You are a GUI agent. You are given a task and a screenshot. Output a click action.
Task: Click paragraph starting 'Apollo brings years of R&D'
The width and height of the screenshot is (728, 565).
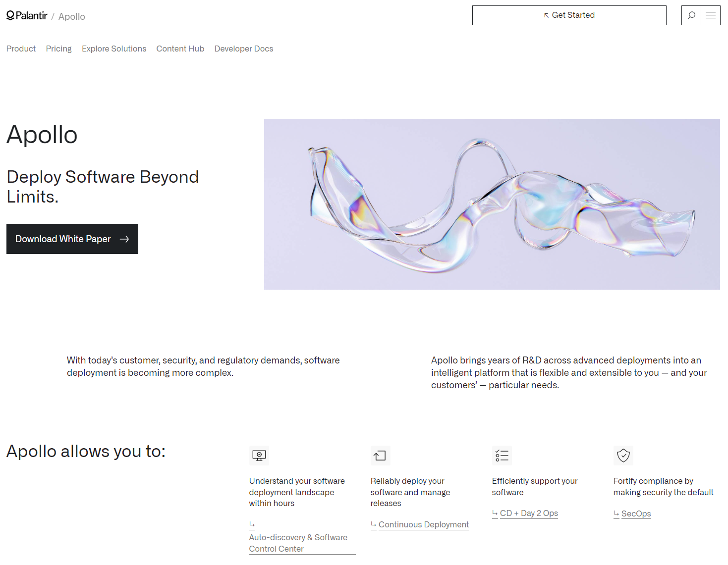click(569, 372)
